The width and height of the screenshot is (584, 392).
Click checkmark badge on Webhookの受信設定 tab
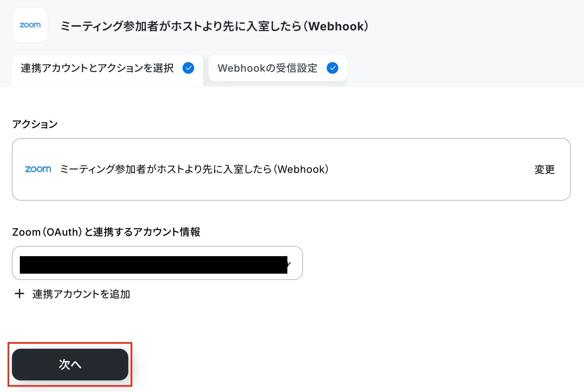[x=332, y=68]
